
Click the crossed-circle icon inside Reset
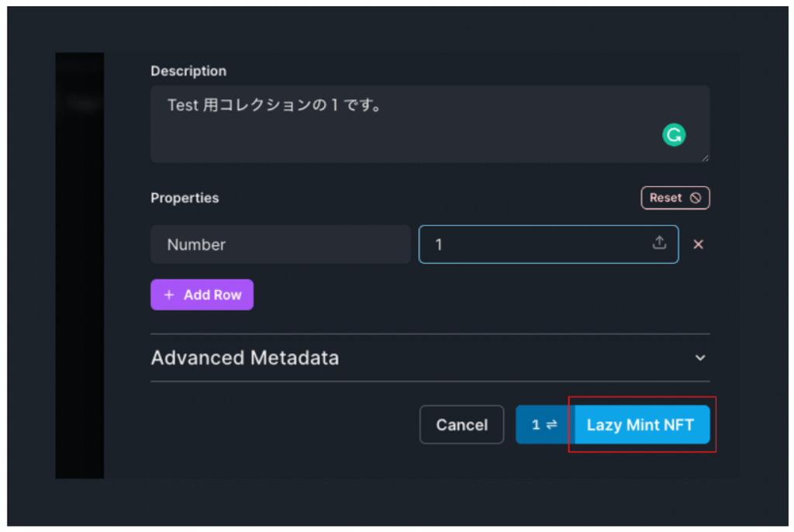(696, 198)
